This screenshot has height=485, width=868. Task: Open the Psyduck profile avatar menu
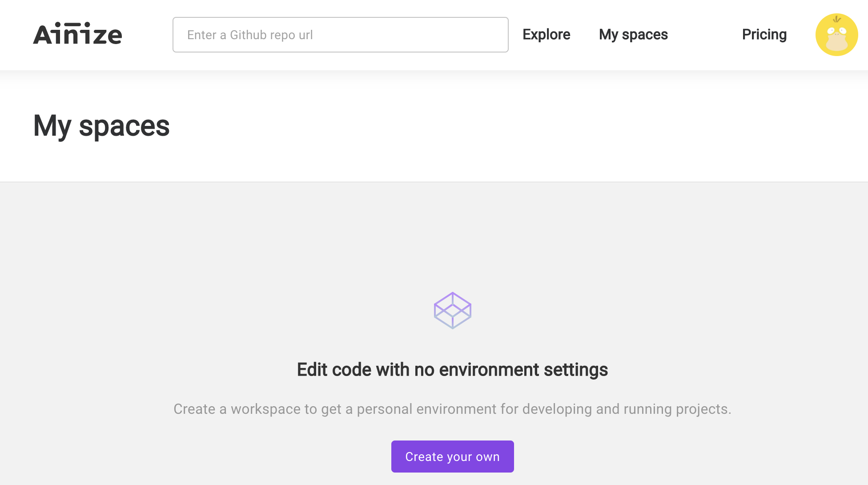click(836, 34)
